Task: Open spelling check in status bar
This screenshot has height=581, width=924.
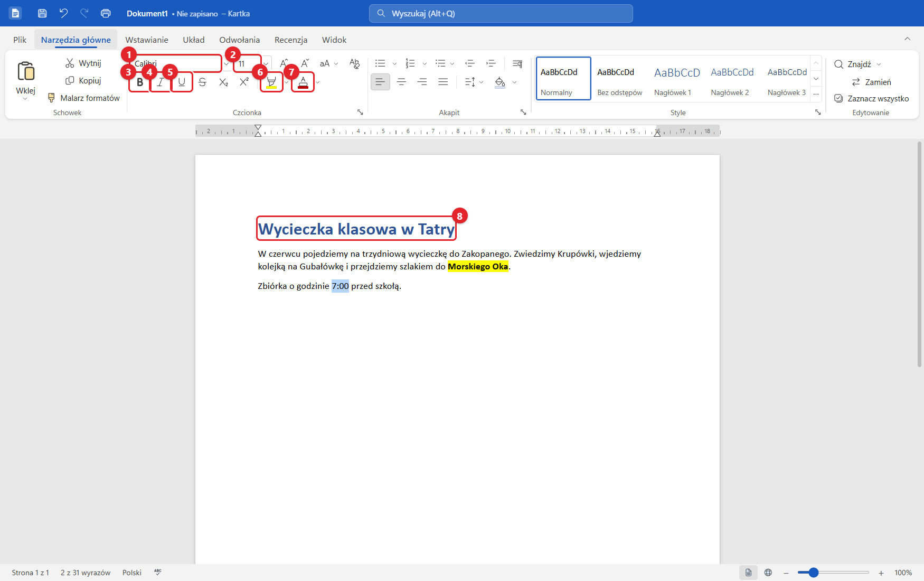Action: click(158, 572)
